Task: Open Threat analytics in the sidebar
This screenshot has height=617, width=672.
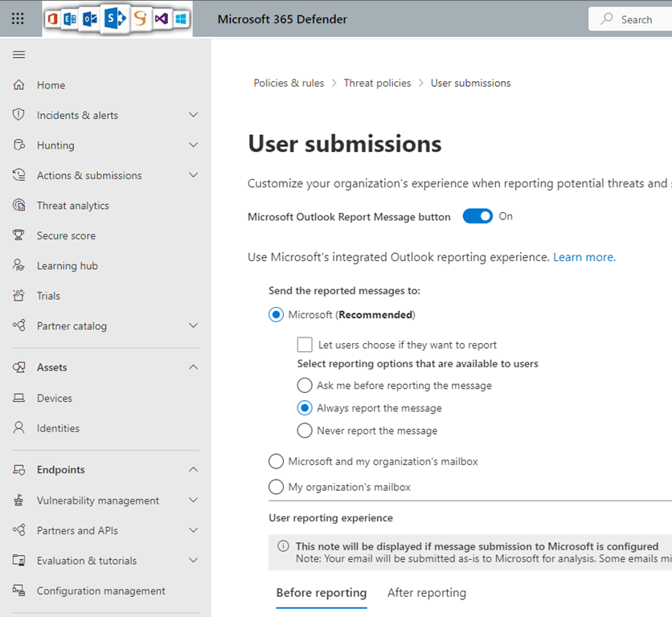Action: [x=72, y=206]
